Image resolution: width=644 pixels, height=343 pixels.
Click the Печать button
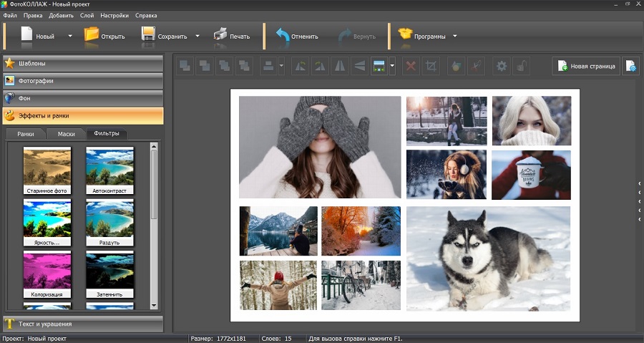click(x=232, y=36)
